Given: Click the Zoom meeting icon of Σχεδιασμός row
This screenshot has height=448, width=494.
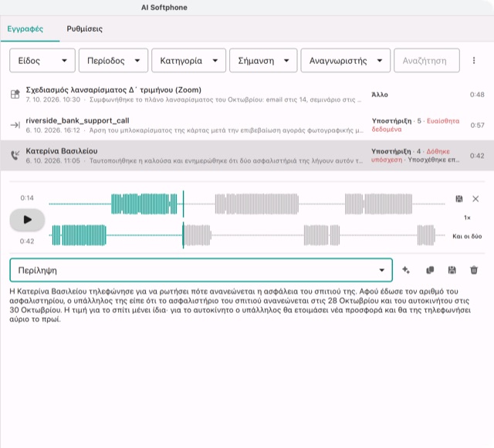Looking at the screenshot, I should pos(15,94).
